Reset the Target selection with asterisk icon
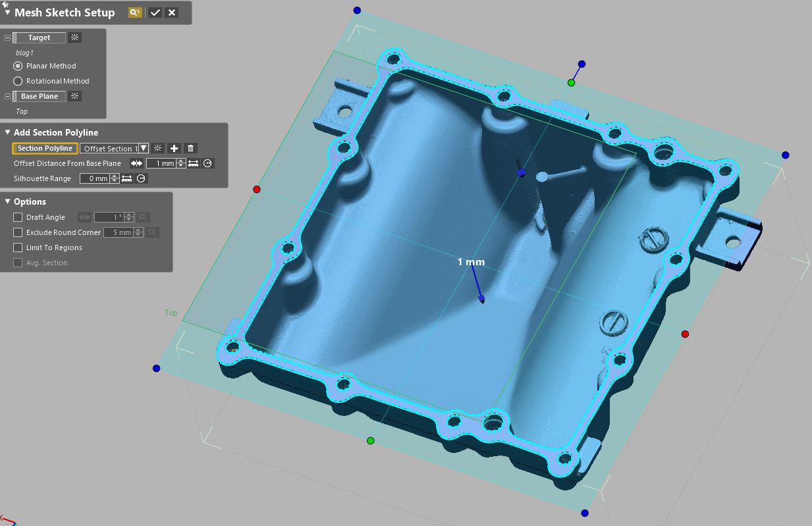Viewport: 812px width, 526px height. coord(75,38)
